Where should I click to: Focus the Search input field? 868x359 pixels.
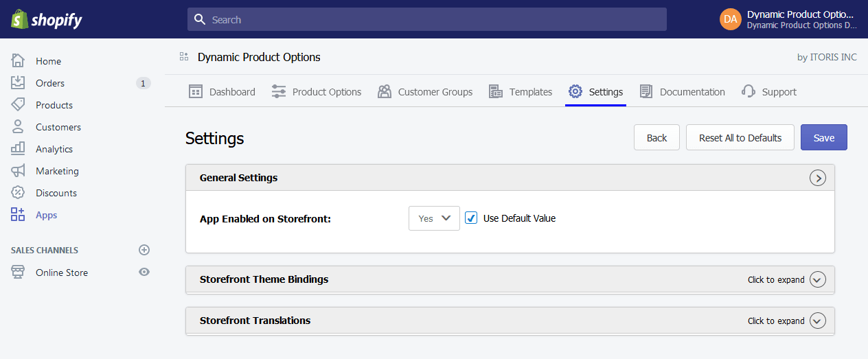click(427, 19)
